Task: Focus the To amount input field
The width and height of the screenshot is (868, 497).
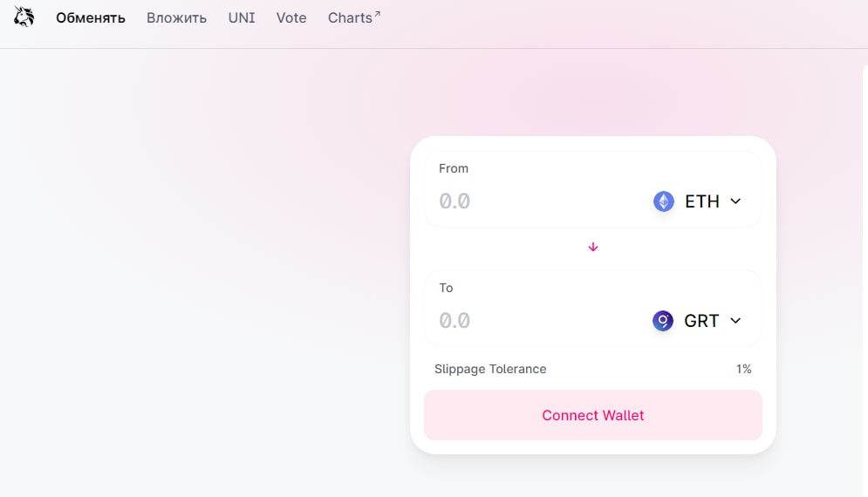Action: click(x=537, y=321)
